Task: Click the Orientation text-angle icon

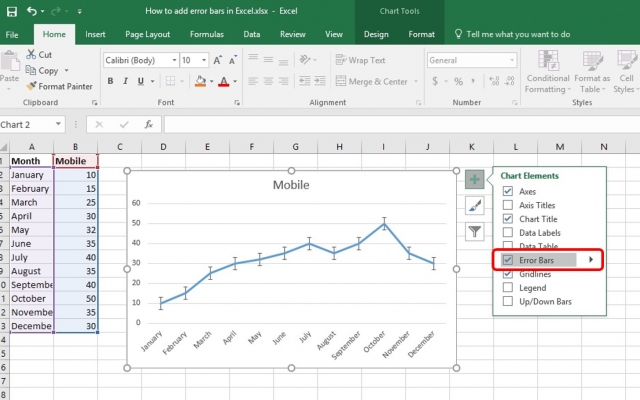Action: click(x=305, y=60)
